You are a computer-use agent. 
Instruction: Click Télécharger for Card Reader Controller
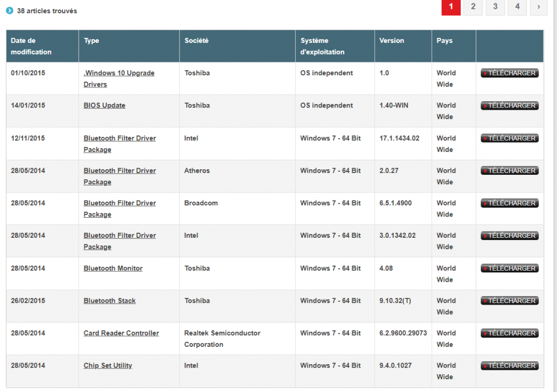510,333
